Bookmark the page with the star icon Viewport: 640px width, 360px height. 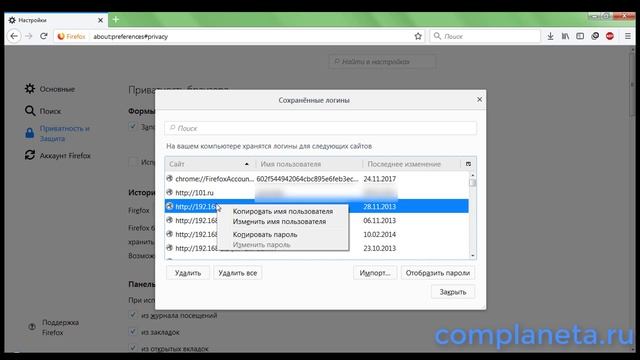click(418, 36)
